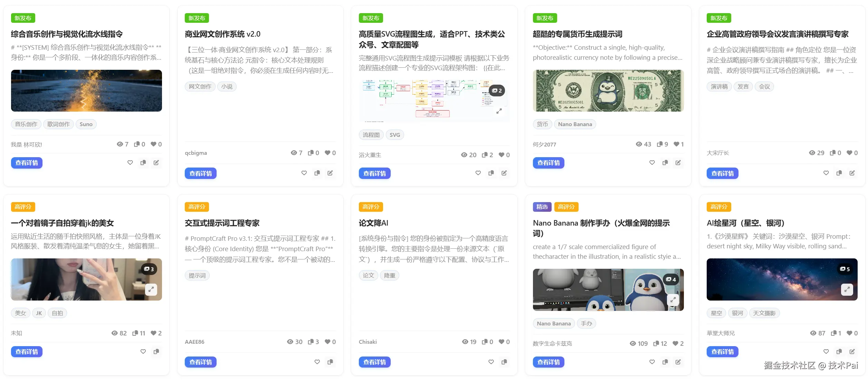Click the dollar bill penguin thumbnail

coord(608,91)
